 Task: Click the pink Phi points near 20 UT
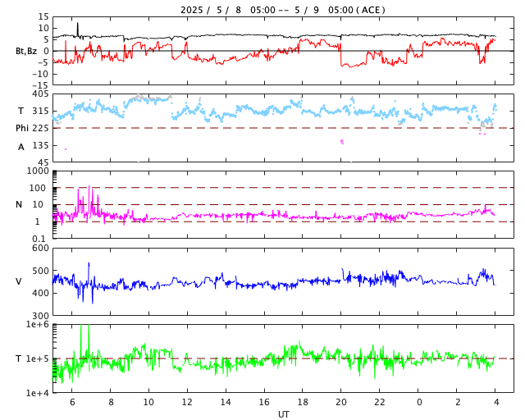tap(342, 142)
